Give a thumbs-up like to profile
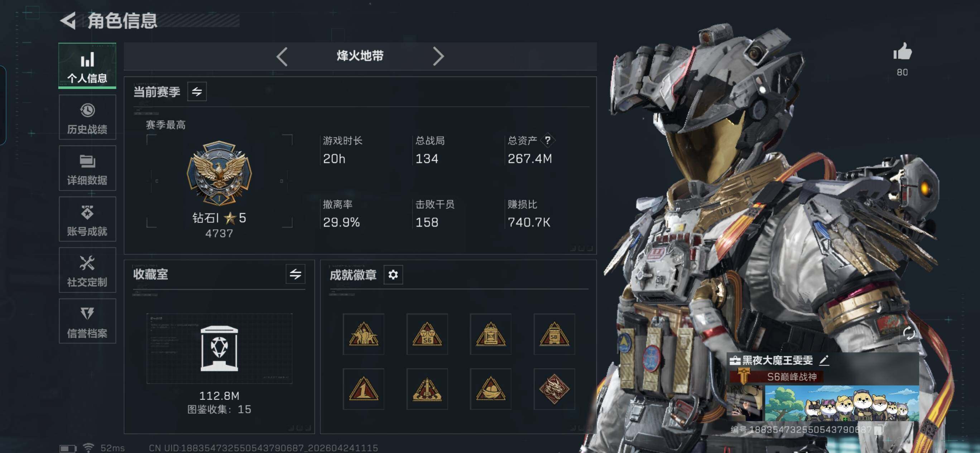Screen dimensions: 980x453 (x=902, y=51)
